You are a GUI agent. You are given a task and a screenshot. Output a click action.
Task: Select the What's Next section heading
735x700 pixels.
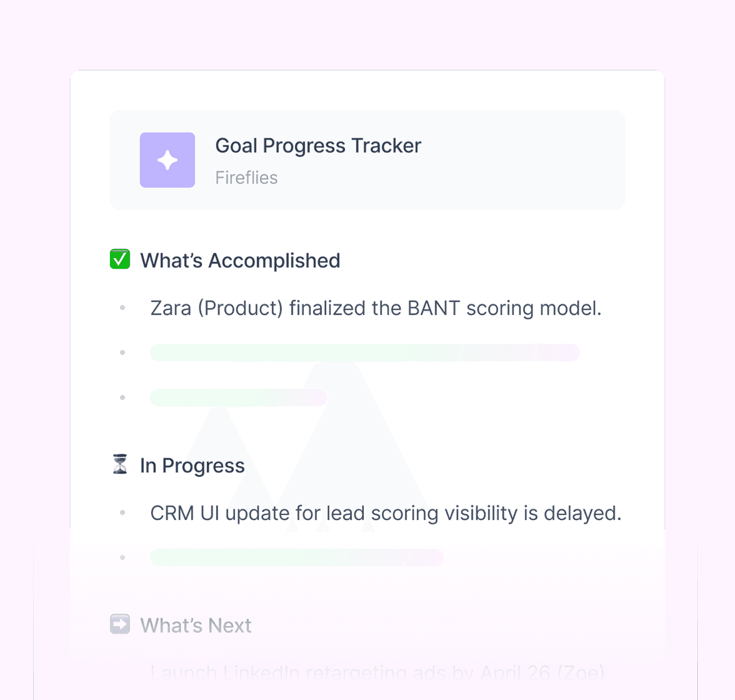point(196,626)
